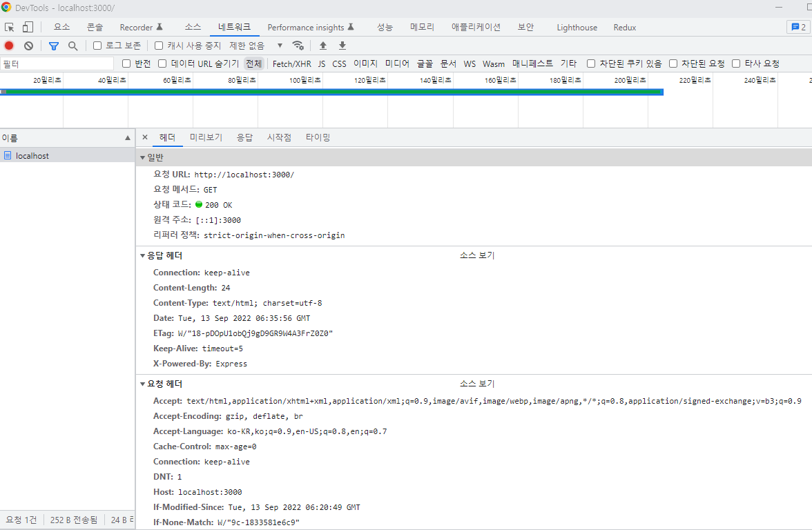This screenshot has width=812, height=530.
Task: Select the inspect element cursor icon
Action: (9, 26)
